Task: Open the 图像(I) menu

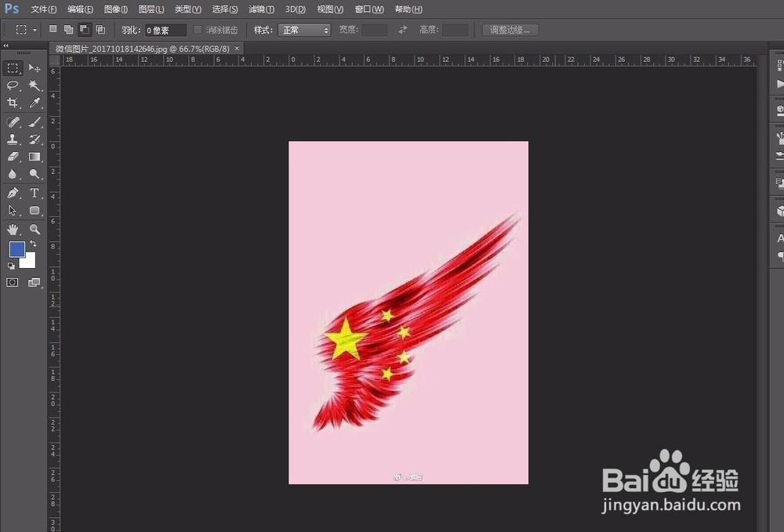Action: tap(115, 9)
